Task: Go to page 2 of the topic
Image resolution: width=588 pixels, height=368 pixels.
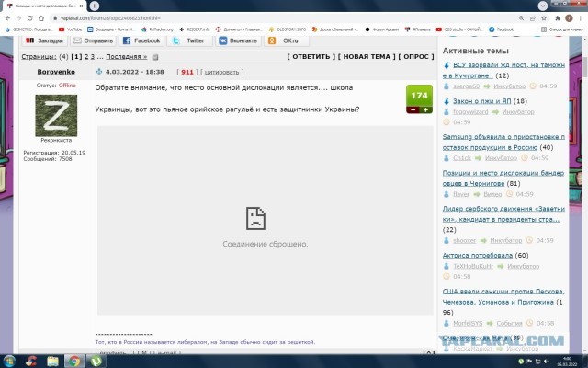Action: click(x=86, y=57)
